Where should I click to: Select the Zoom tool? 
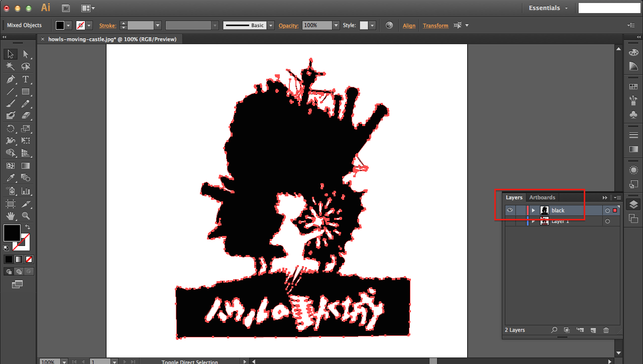tap(26, 216)
